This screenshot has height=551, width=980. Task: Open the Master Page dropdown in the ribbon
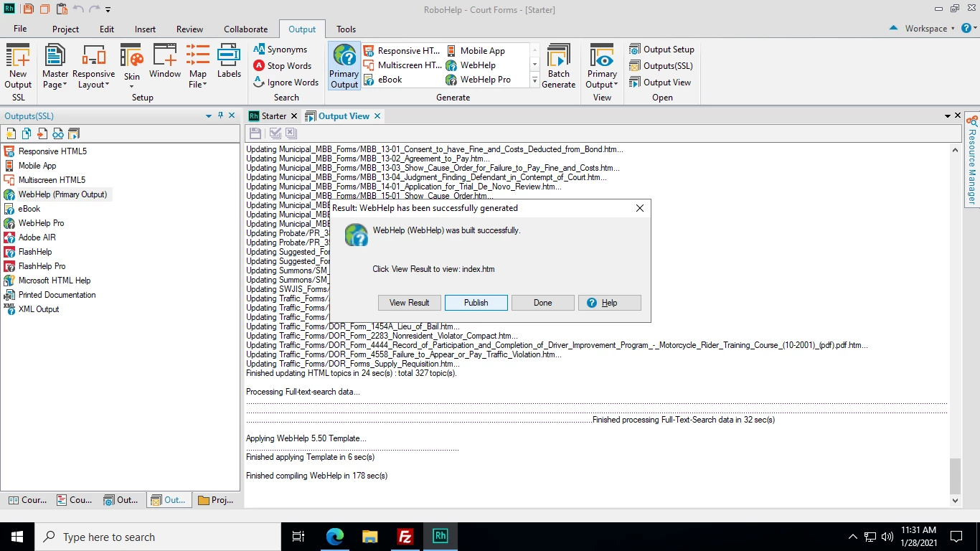pos(55,65)
